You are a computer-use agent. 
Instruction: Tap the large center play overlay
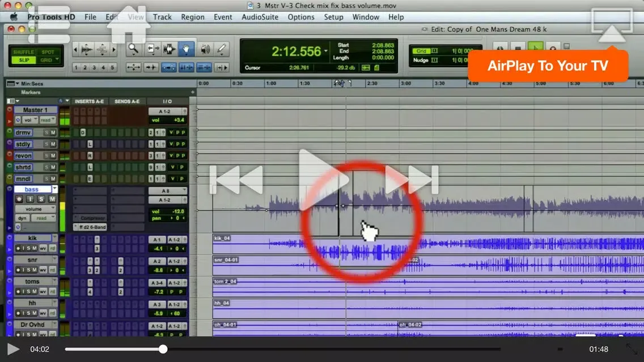tap(324, 180)
